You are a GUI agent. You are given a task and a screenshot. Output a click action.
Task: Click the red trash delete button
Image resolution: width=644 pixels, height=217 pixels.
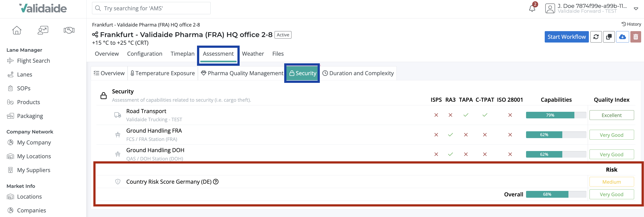[635, 37]
